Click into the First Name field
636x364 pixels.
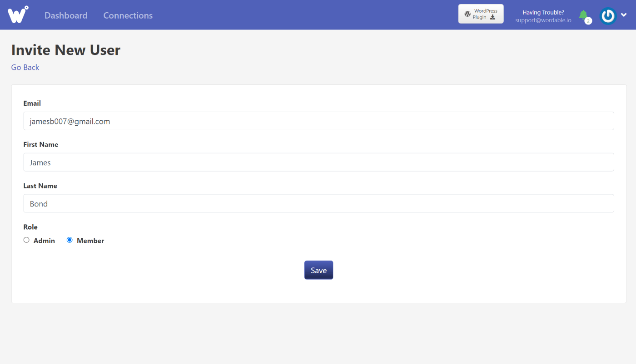318,162
